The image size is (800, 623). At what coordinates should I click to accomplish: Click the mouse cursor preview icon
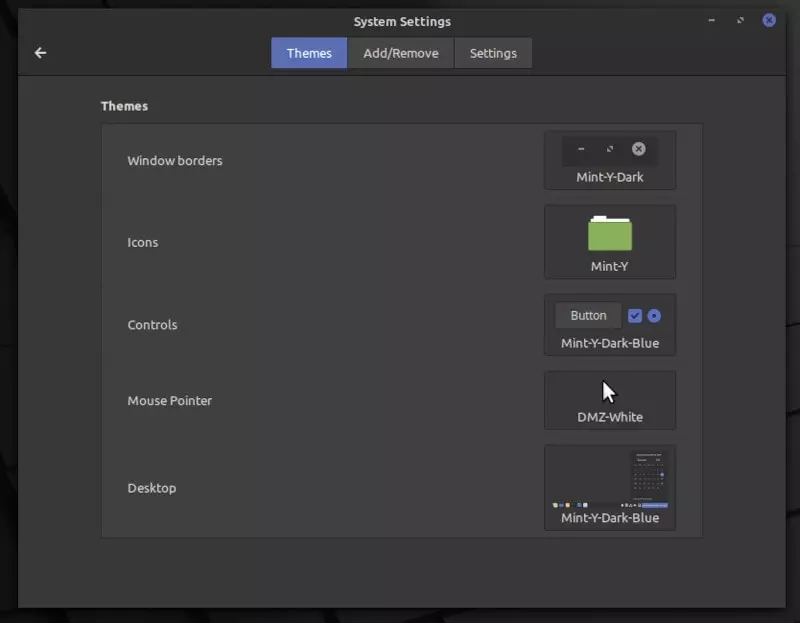tap(609, 392)
